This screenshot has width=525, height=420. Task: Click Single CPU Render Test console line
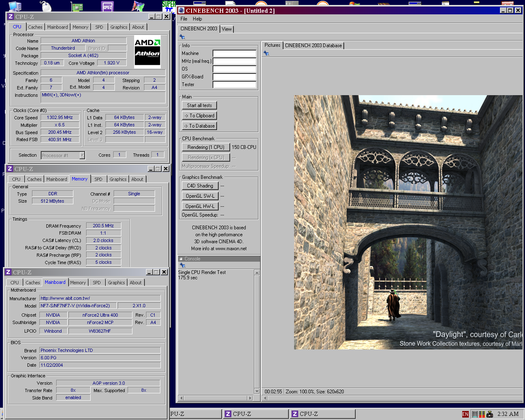202,272
